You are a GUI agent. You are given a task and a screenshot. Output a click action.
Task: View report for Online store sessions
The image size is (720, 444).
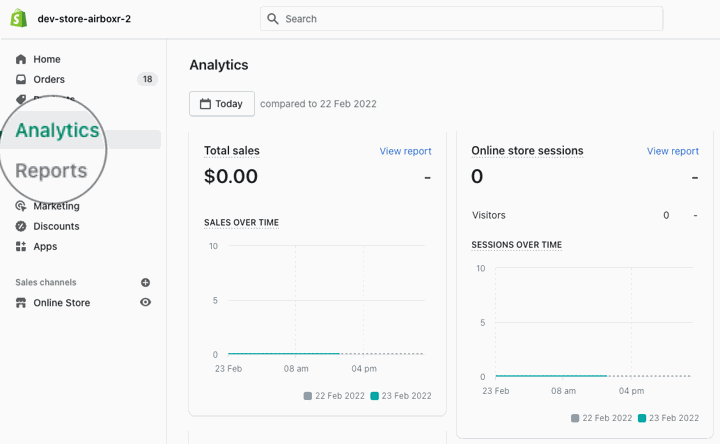tap(673, 151)
